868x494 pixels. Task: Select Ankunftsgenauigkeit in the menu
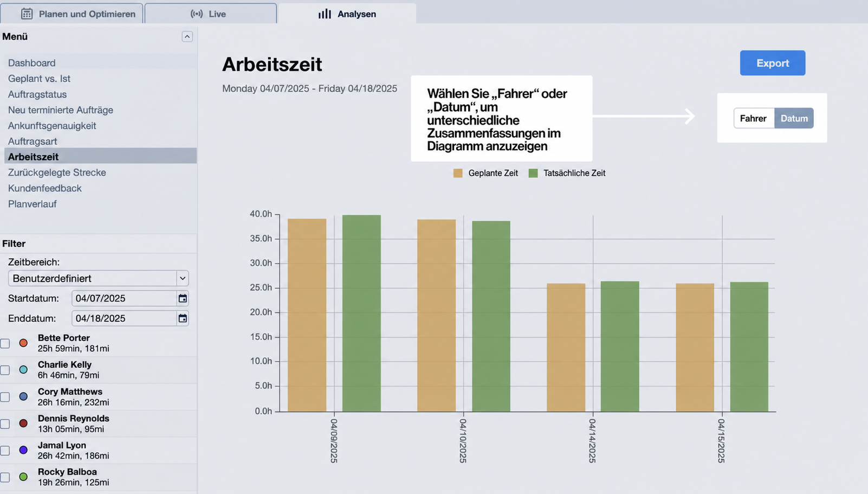click(52, 126)
